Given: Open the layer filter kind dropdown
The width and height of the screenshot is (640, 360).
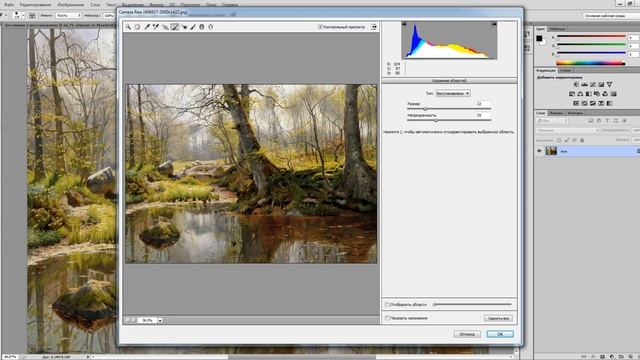Looking at the screenshot, I should (x=552, y=121).
